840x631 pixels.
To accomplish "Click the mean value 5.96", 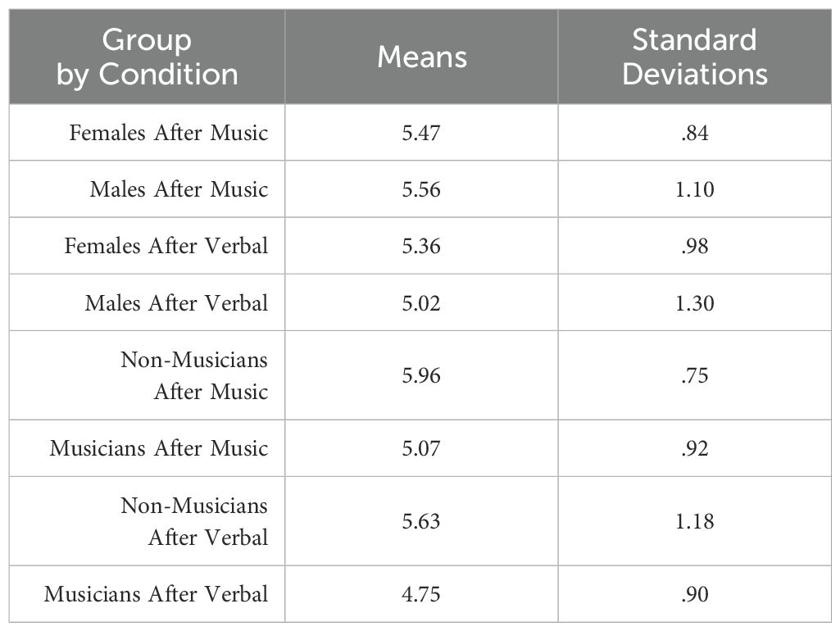I will point(421,375).
